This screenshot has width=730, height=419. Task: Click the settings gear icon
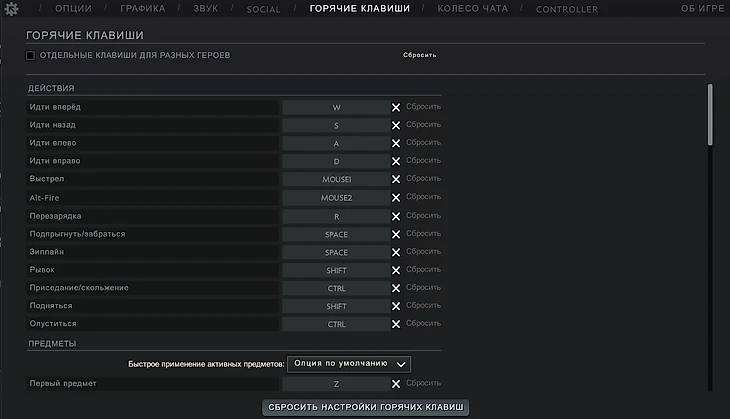[11, 9]
